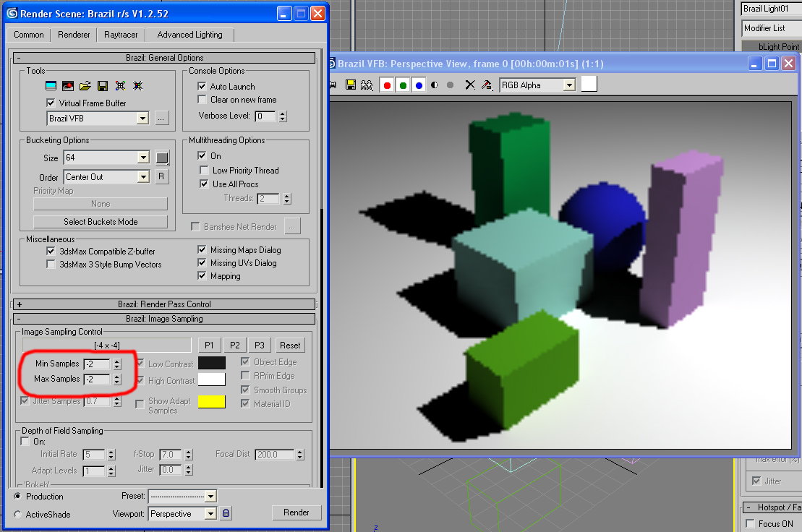Uncheck Use All Procs
This screenshot has width=802, height=532.
pyautogui.click(x=204, y=184)
